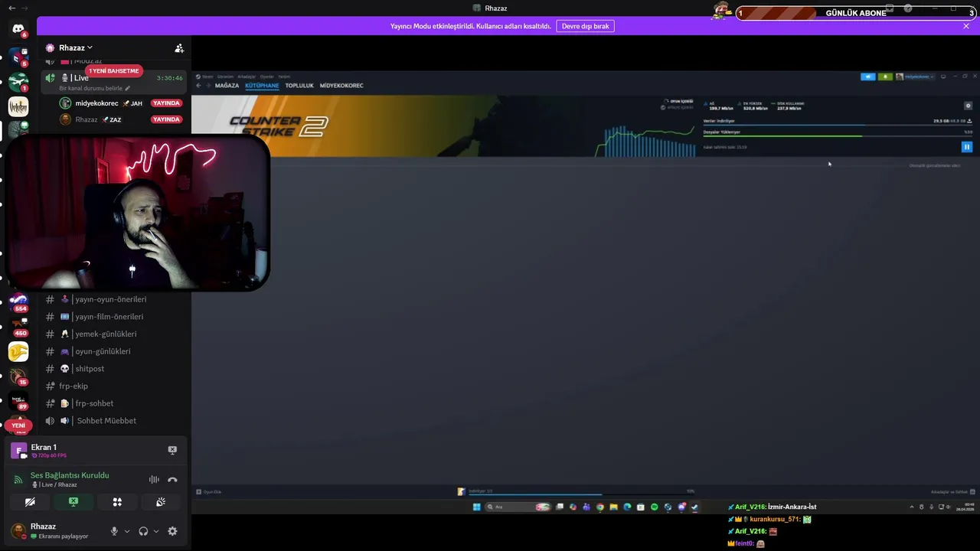Invite people icon beside Rhazaz header
Screen dimensions: 980x551
coord(179,47)
